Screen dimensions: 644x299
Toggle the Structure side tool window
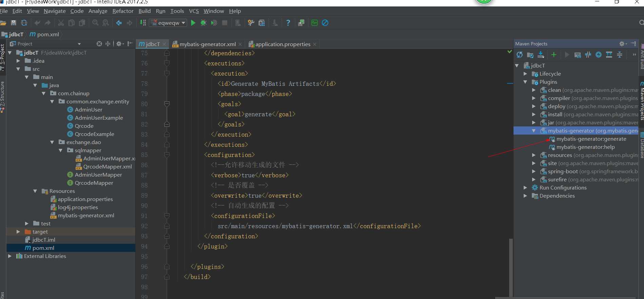(3, 97)
